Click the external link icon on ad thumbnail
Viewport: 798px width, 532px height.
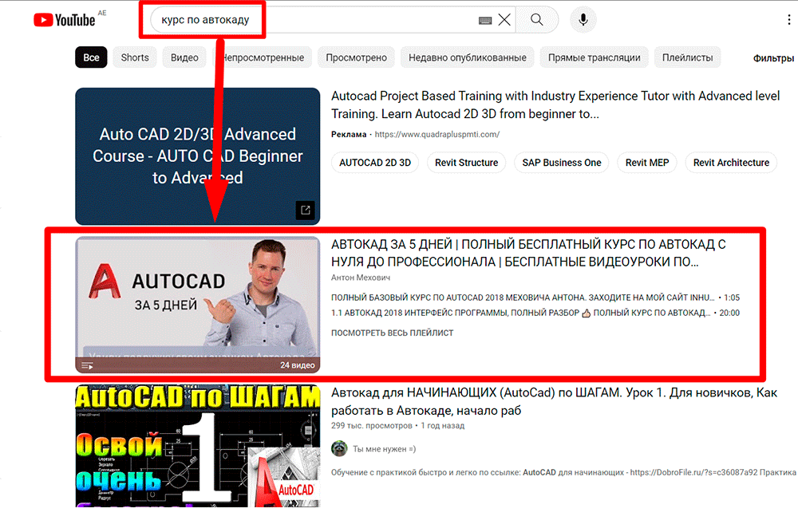306,210
